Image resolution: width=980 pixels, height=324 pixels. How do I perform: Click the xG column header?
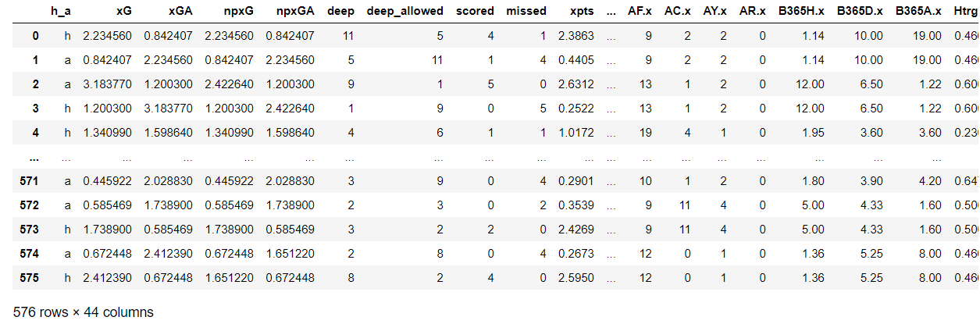tap(124, 12)
